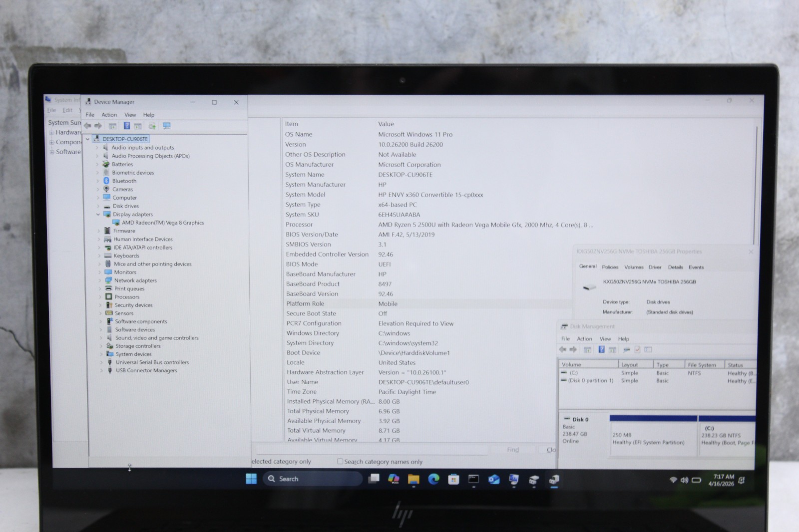Click Find button in System Information

click(x=513, y=450)
